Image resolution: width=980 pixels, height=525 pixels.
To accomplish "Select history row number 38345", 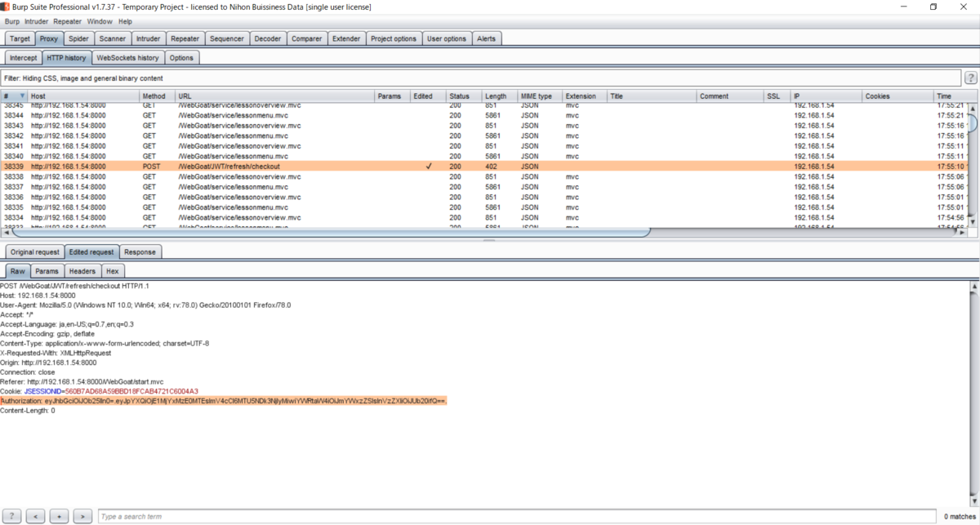I will [484, 105].
